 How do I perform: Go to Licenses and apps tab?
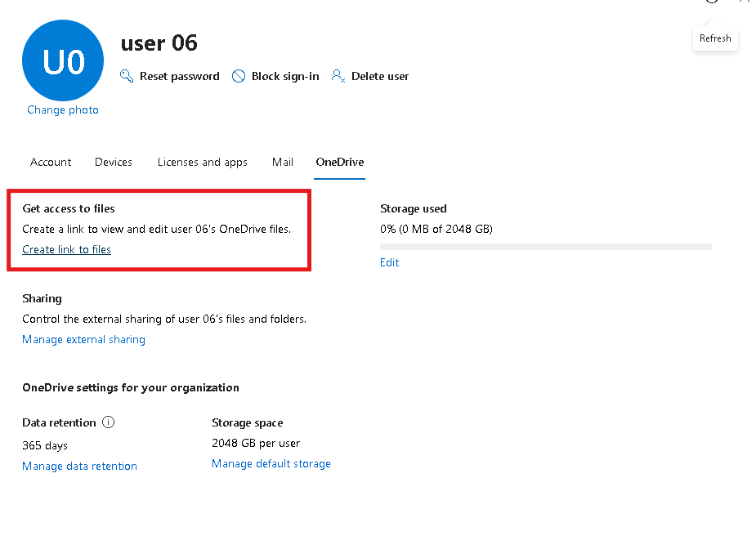pyautogui.click(x=203, y=163)
